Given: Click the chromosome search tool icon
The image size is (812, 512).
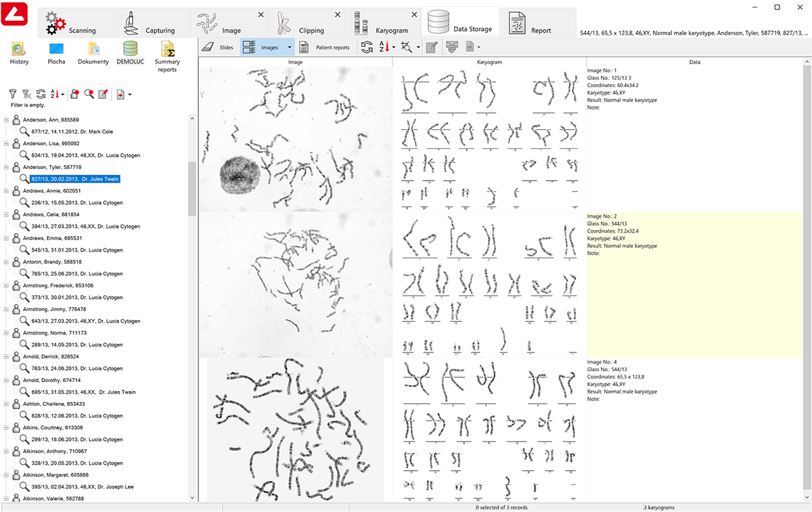Looking at the screenshot, I should pyautogui.click(x=407, y=47).
